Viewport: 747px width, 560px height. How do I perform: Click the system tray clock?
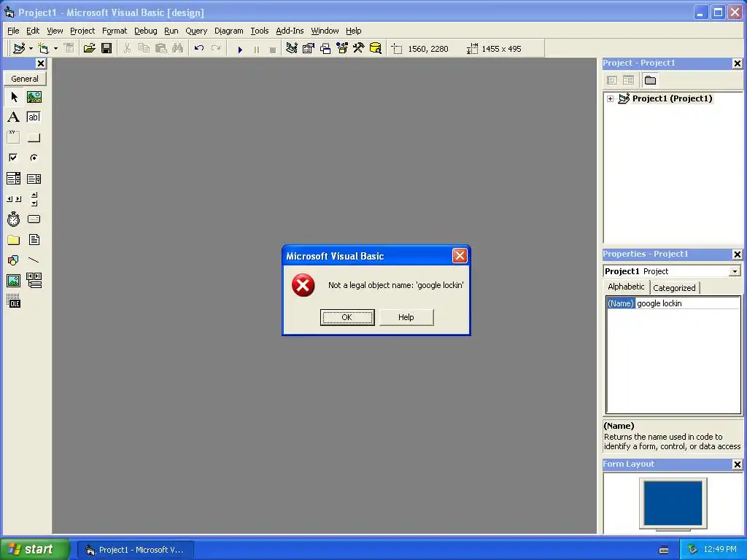pyautogui.click(x=720, y=549)
